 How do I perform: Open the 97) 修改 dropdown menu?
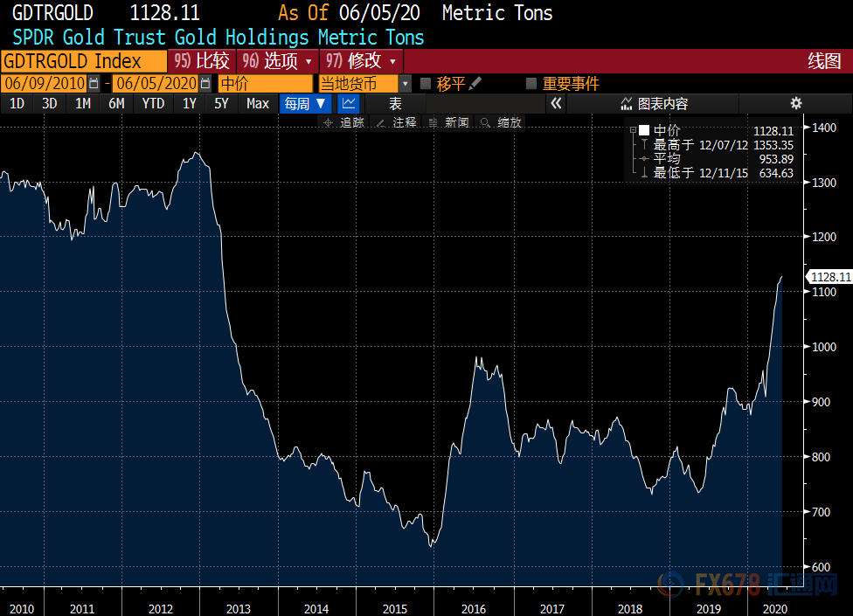(x=361, y=61)
